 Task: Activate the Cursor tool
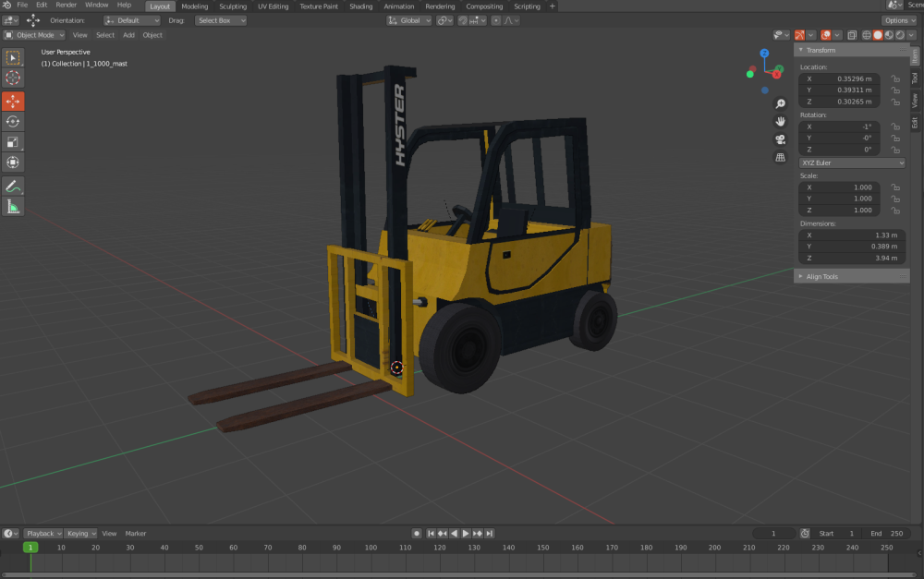tap(13, 78)
